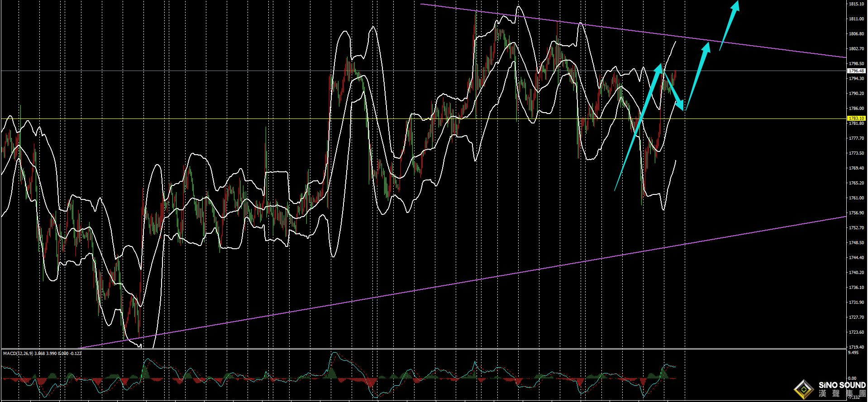Select the longest cyan upward arrow
The height and width of the screenshot is (402, 868).
pyautogui.click(x=638, y=127)
